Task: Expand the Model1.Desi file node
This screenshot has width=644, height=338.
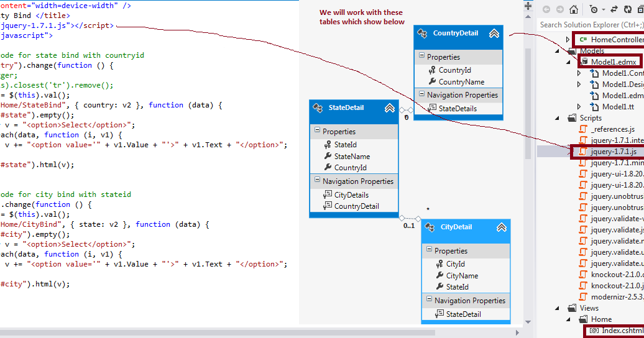Action: [579, 84]
